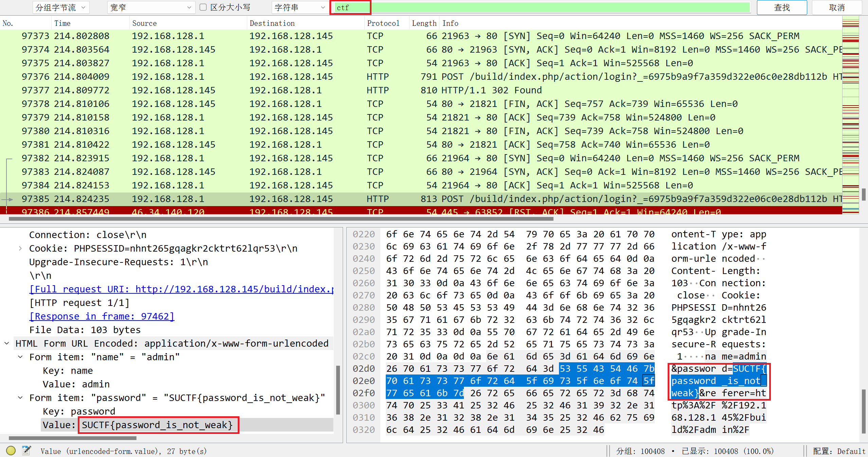Open the 宽窄 character-width dropdown
Viewport: 868px width, 457px height.
151,7
